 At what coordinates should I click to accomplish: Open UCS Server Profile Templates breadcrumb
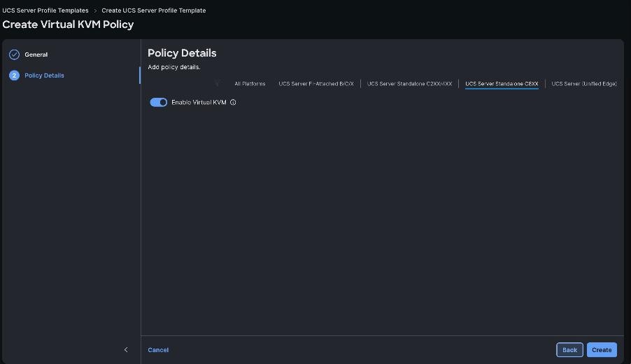(45, 10)
